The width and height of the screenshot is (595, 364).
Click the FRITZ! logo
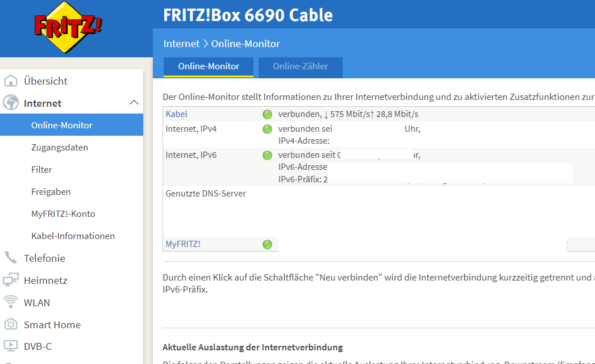click(x=68, y=27)
